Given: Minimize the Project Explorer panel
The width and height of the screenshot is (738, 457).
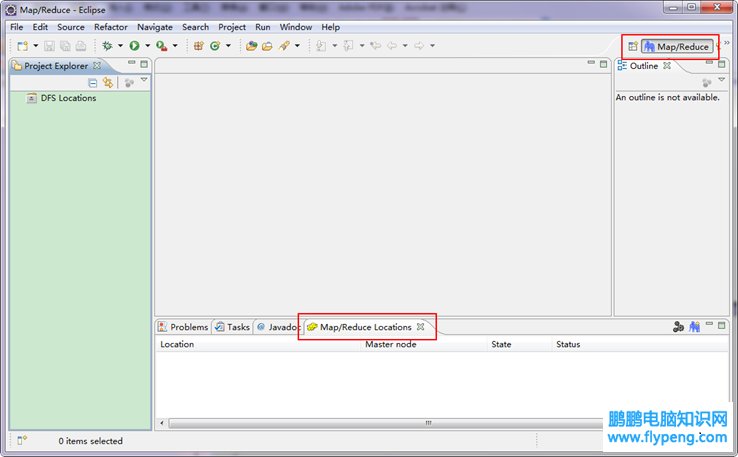Looking at the screenshot, I should click(131, 63).
